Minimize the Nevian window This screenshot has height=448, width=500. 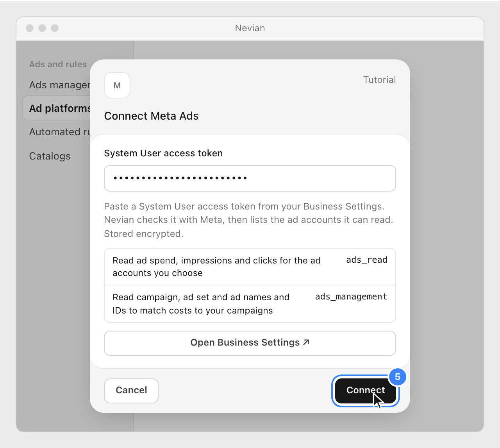pos(42,28)
